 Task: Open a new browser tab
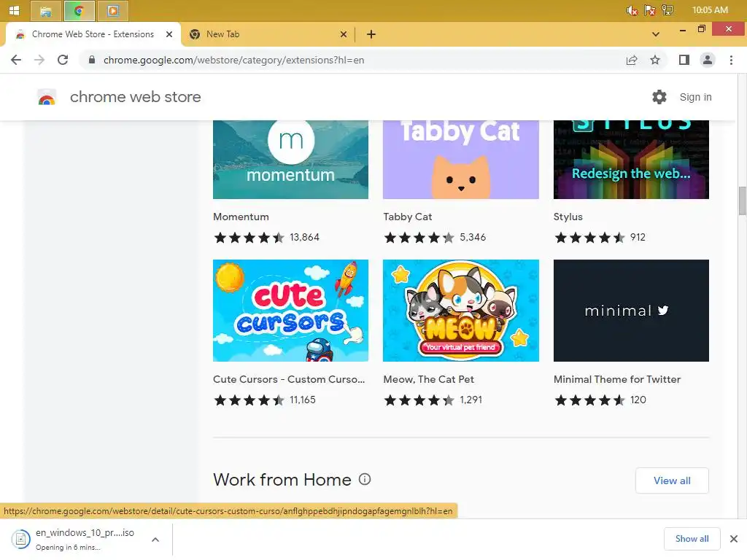coord(371,34)
